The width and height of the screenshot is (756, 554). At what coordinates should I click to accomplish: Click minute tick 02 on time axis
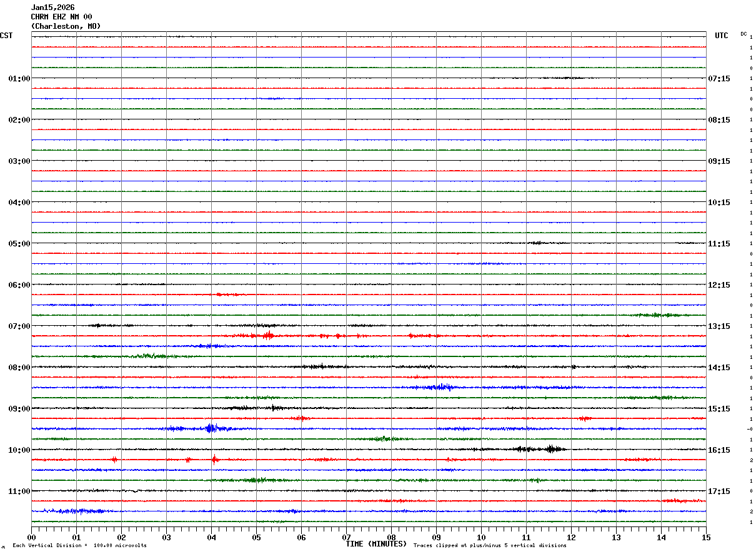[121, 537]
